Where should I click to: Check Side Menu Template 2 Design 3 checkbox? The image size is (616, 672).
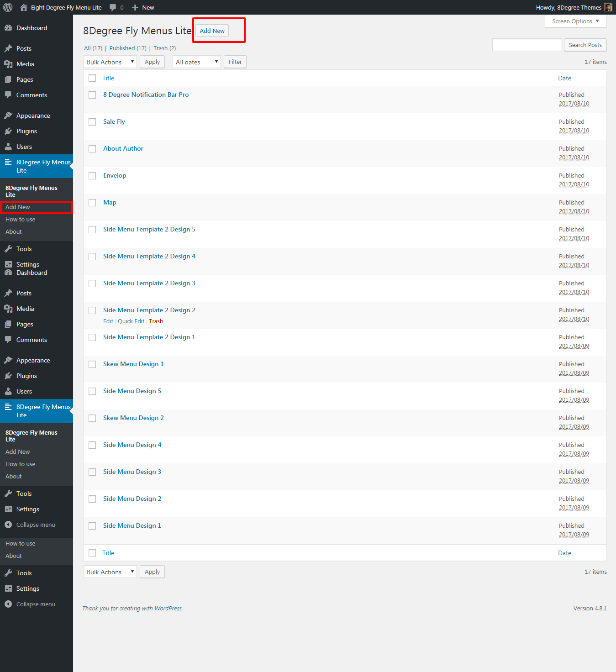click(92, 283)
